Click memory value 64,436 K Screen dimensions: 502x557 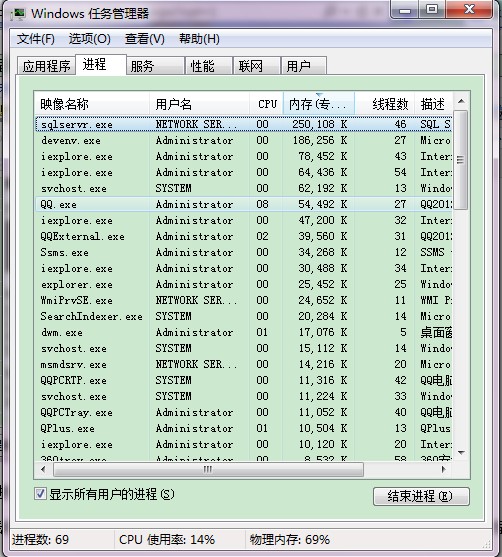323,172
